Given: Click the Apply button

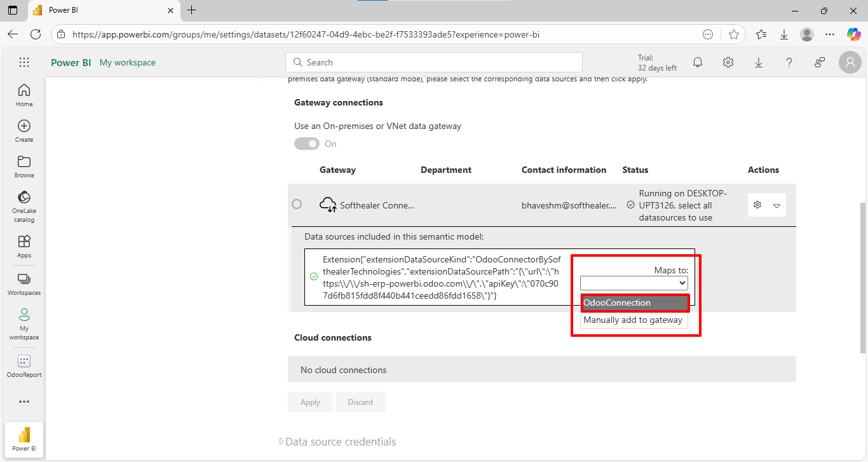Looking at the screenshot, I should 311,402.
